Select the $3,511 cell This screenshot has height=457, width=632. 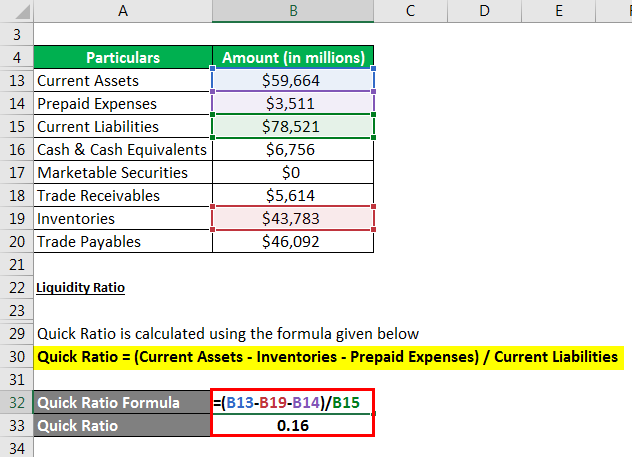293,103
